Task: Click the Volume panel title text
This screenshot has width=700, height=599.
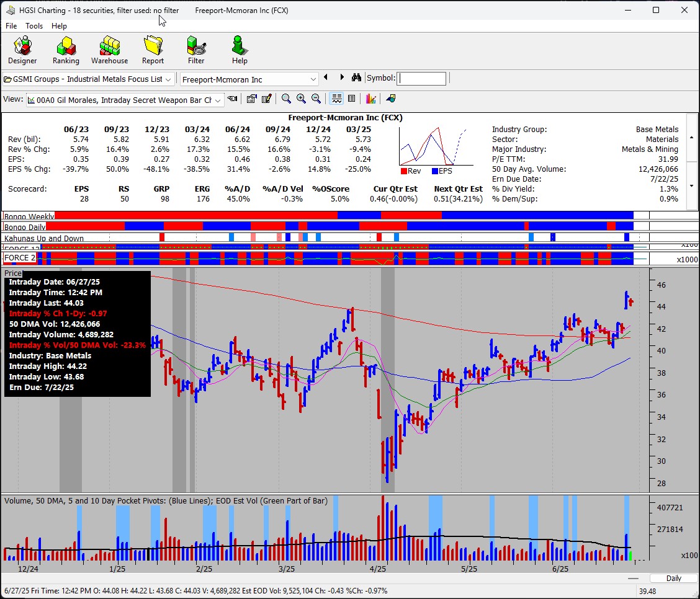Action: pos(166,501)
